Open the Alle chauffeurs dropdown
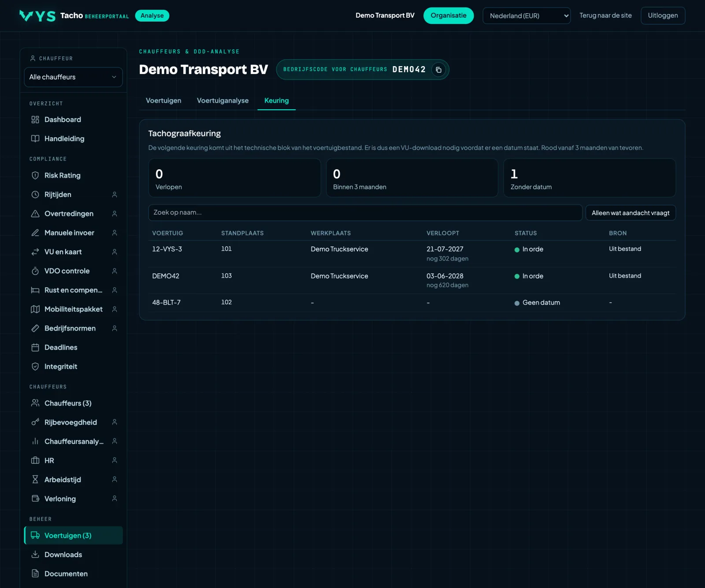Viewport: 705px width, 588px height. point(73,77)
